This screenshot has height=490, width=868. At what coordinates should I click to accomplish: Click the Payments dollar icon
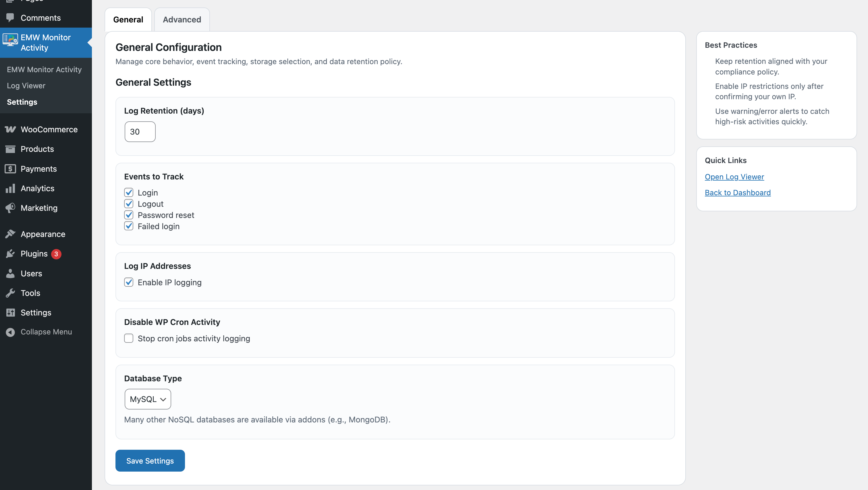(10, 169)
